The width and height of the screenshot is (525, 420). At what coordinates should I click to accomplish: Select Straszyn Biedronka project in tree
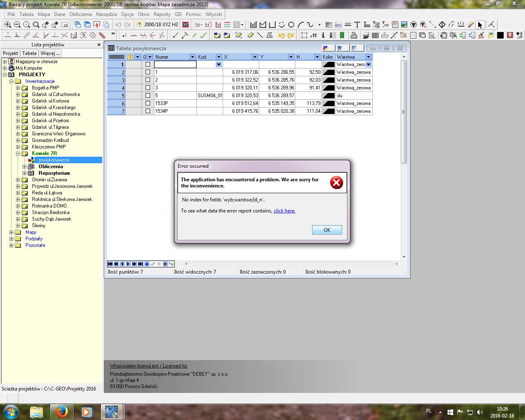coord(51,212)
